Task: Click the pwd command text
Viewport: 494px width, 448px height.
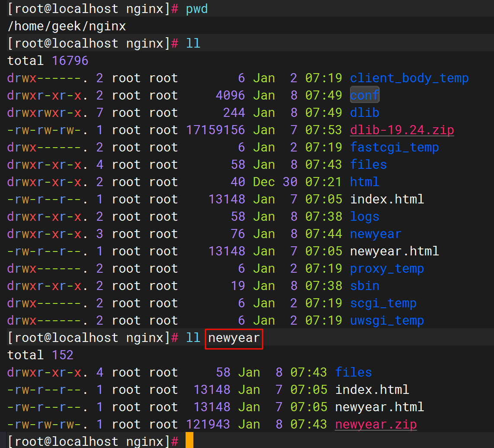Action: click(197, 9)
